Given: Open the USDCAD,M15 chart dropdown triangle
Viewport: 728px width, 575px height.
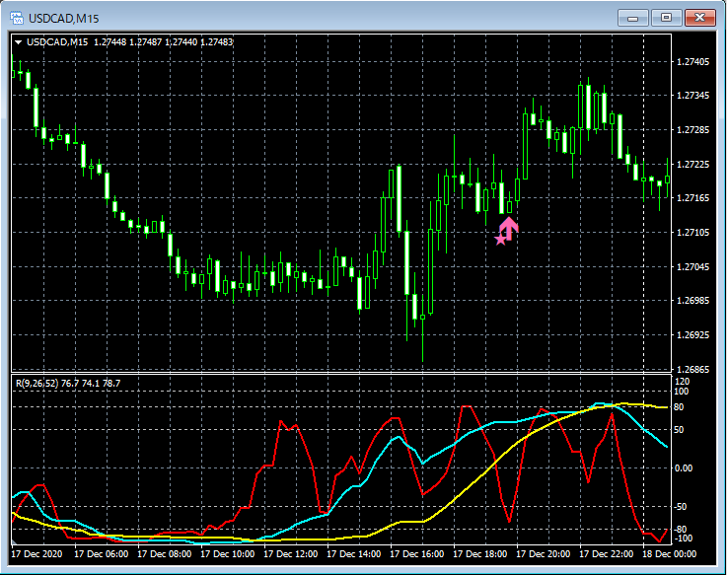Looking at the screenshot, I should pos(18,42).
